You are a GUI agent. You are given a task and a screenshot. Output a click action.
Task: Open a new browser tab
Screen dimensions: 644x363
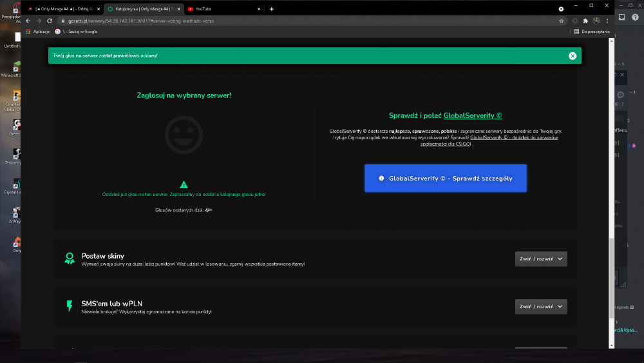[272, 9]
